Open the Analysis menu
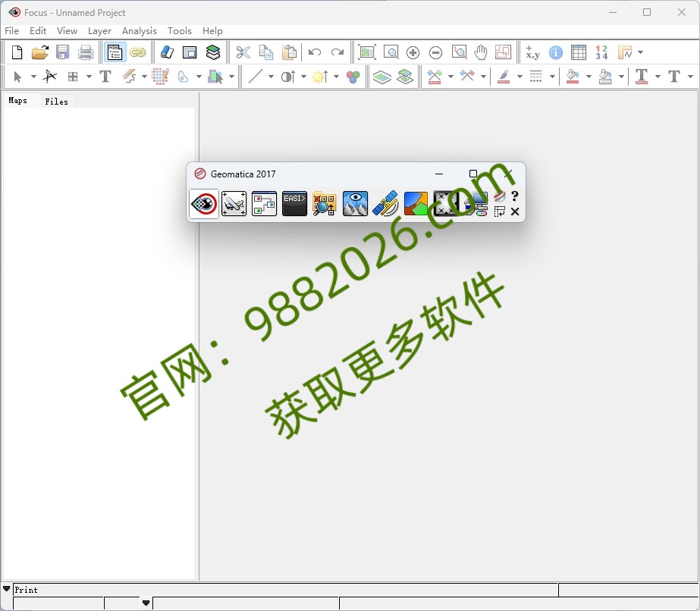700x611 pixels. 139,31
